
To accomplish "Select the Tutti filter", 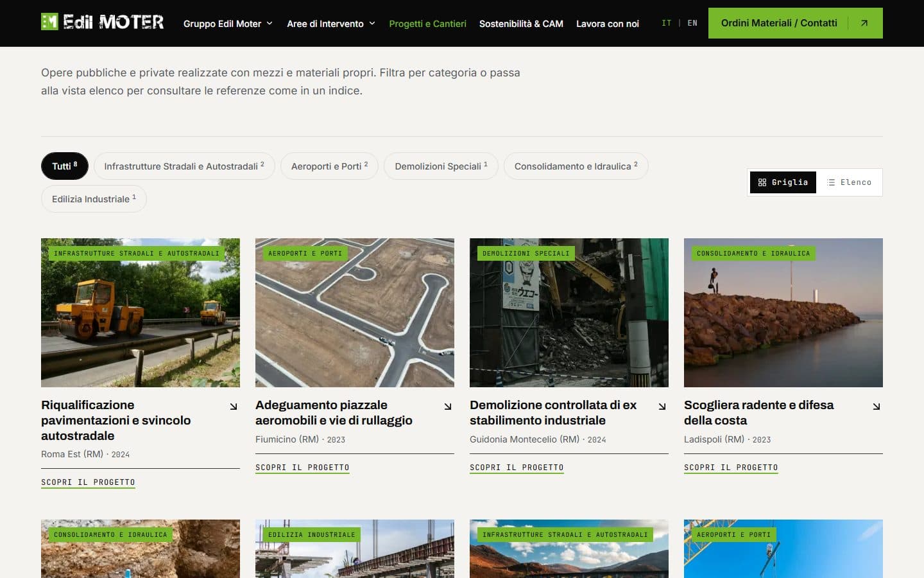I will 65,166.
